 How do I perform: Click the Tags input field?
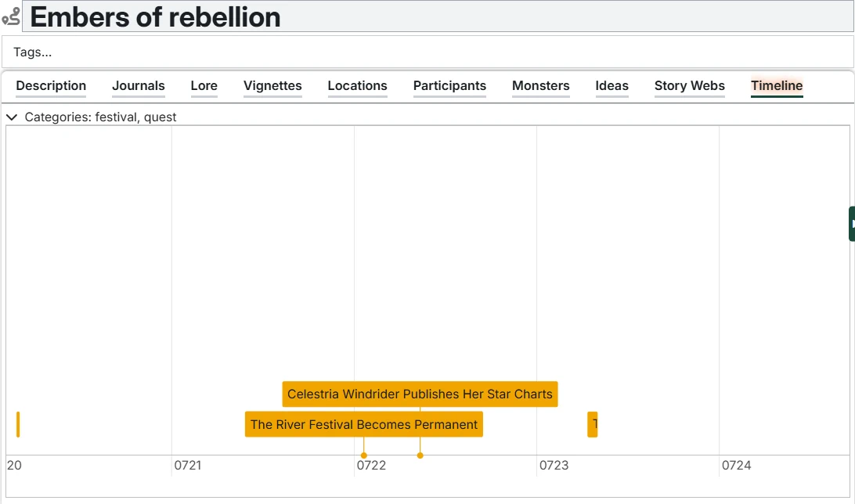click(x=427, y=52)
